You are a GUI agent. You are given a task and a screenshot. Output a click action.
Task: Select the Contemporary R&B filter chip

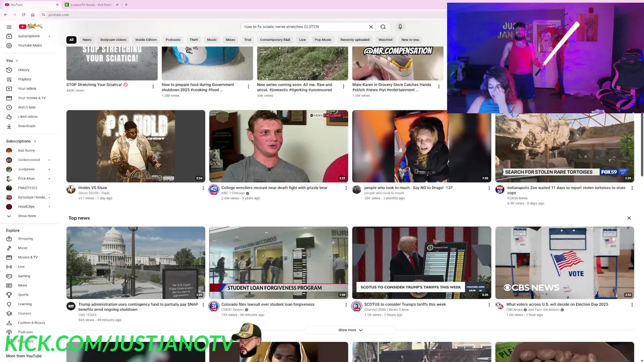pos(275,40)
